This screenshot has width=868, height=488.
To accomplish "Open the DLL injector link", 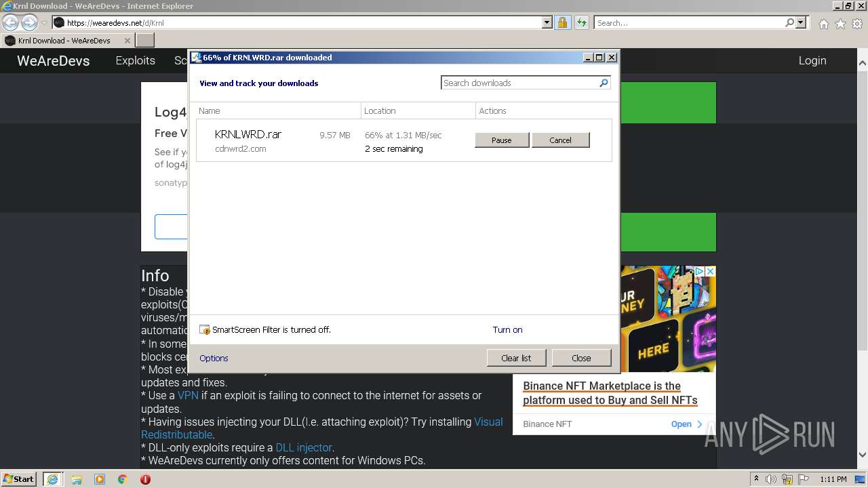I will click(x=304, y=447).
